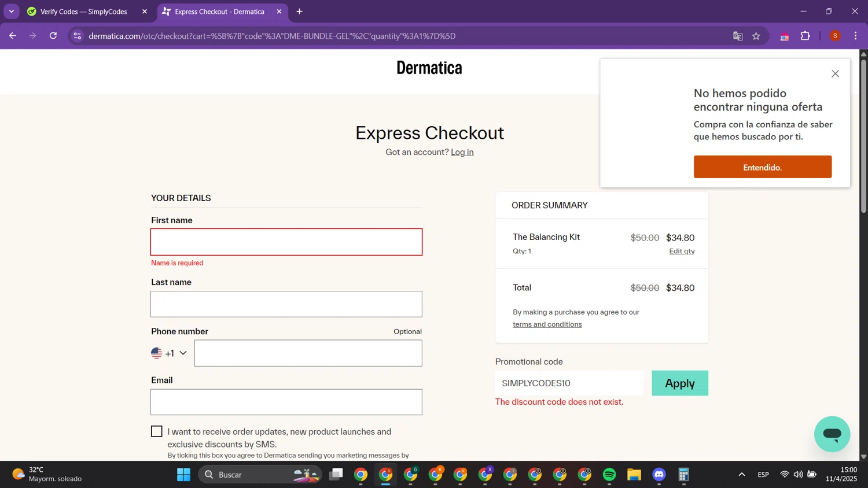Screen dimensions: 868x488
Task: Open Spotify from the taskbar
Action: pos(609,475)
